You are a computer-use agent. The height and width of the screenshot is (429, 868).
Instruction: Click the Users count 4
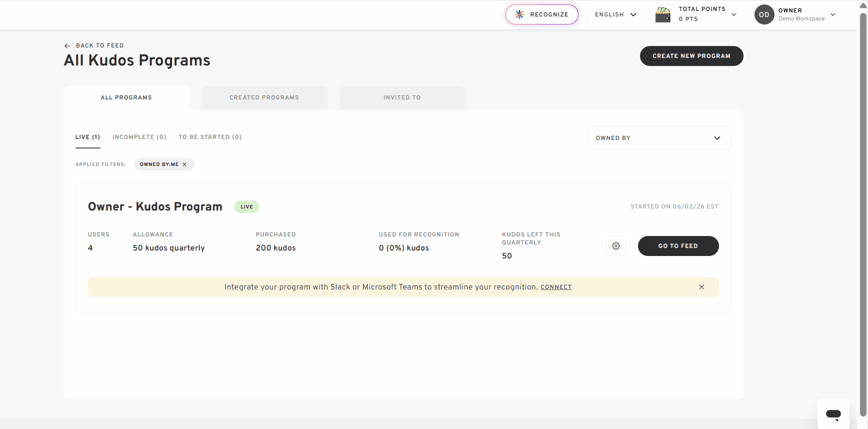click(90, 248)
